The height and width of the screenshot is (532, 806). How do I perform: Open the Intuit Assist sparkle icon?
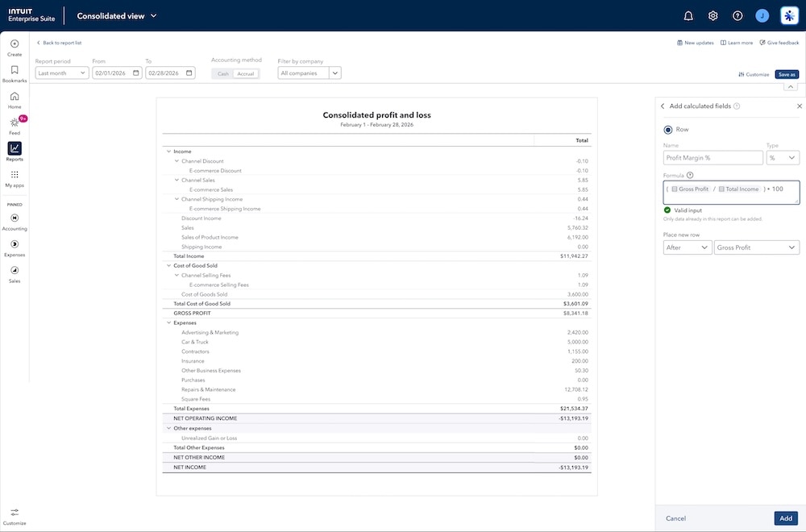789,16
